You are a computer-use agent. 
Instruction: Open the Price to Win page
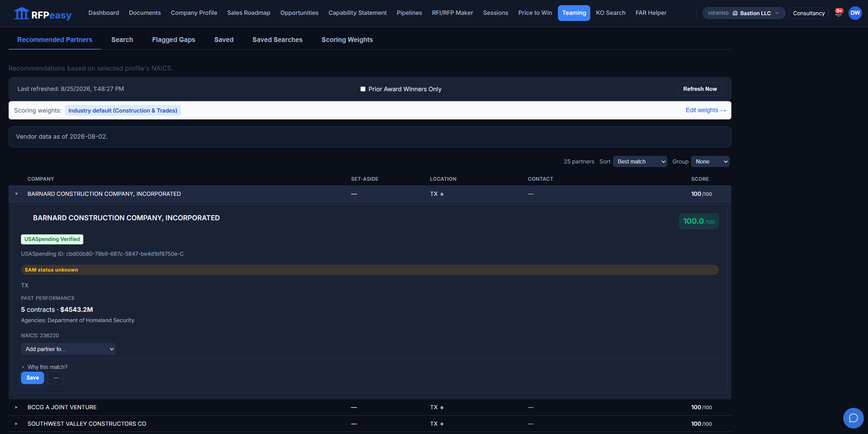click(x=535, y=13)
